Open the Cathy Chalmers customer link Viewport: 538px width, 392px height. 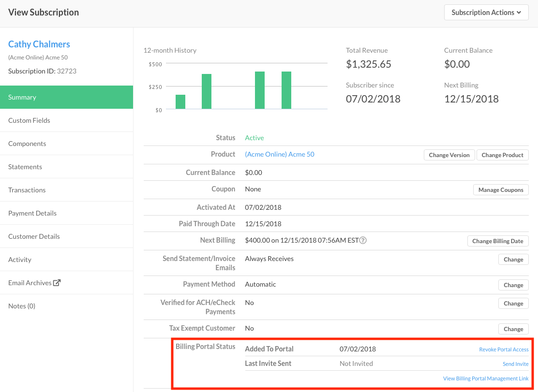39,44
